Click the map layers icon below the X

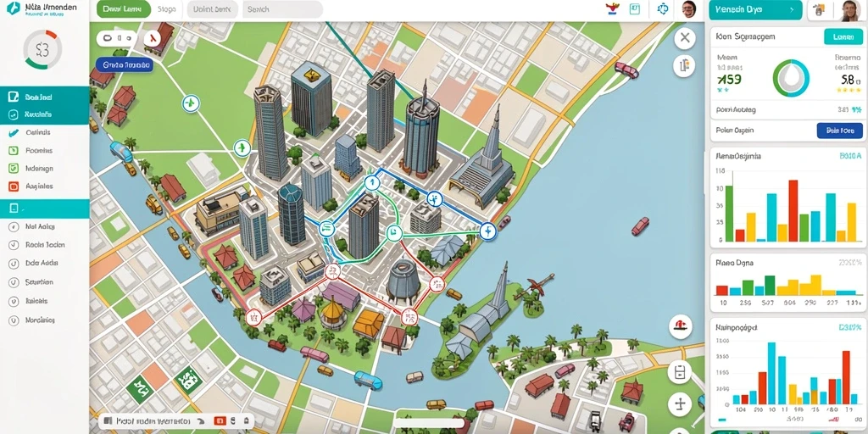click(685, 65)
